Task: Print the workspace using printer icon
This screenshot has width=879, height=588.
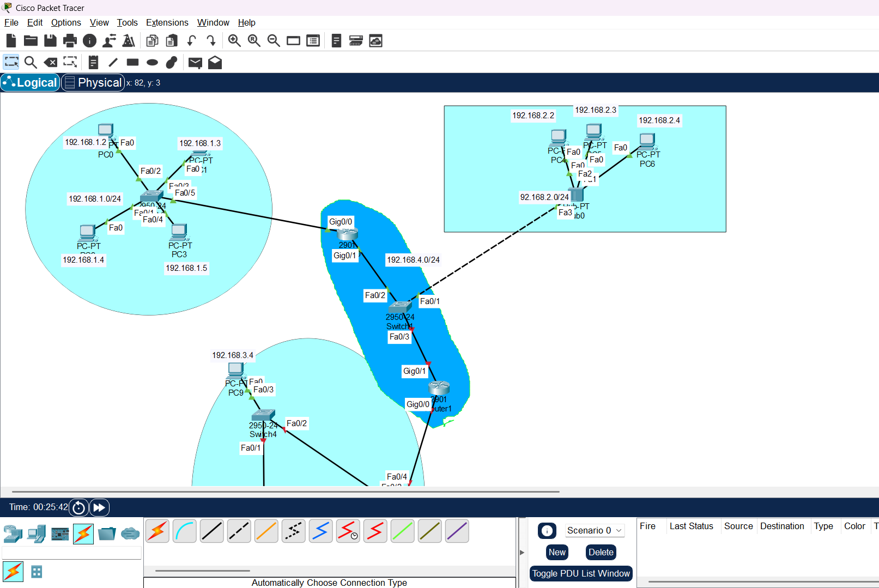Action: (x=70, y=41)
